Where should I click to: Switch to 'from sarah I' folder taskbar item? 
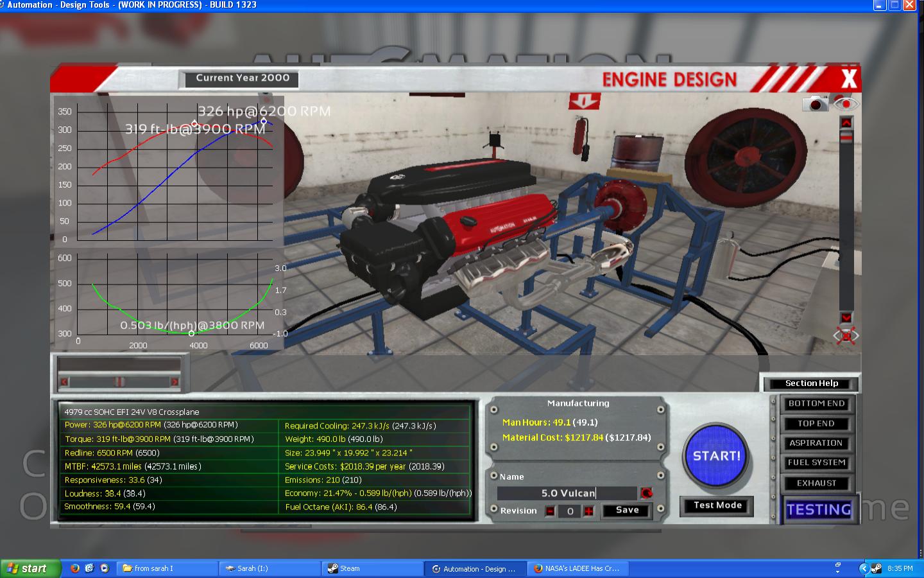point(167,568)
